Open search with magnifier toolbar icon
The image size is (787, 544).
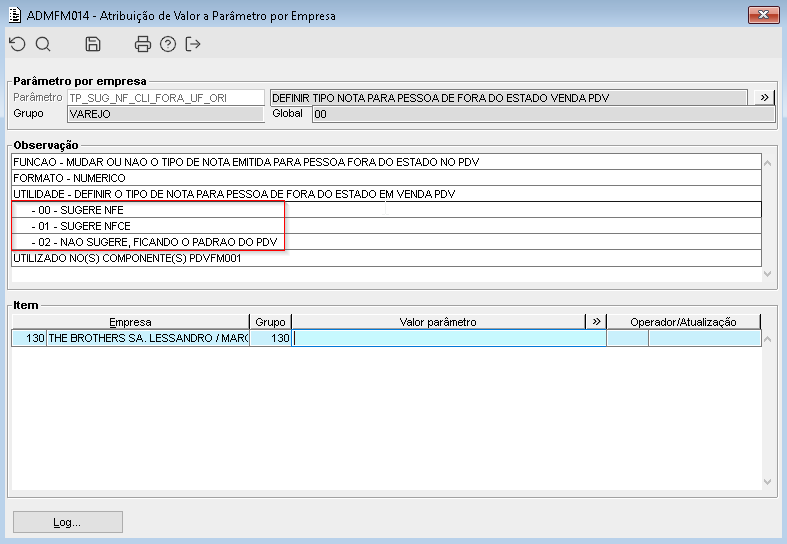43,44
